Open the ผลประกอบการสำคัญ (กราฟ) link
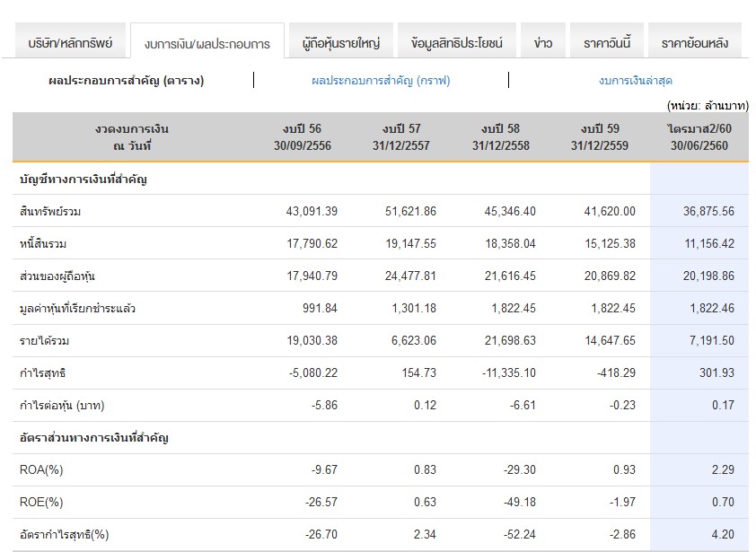Viewport: 756px width, 552px height. pyautogui.click(x=381, y=81)
